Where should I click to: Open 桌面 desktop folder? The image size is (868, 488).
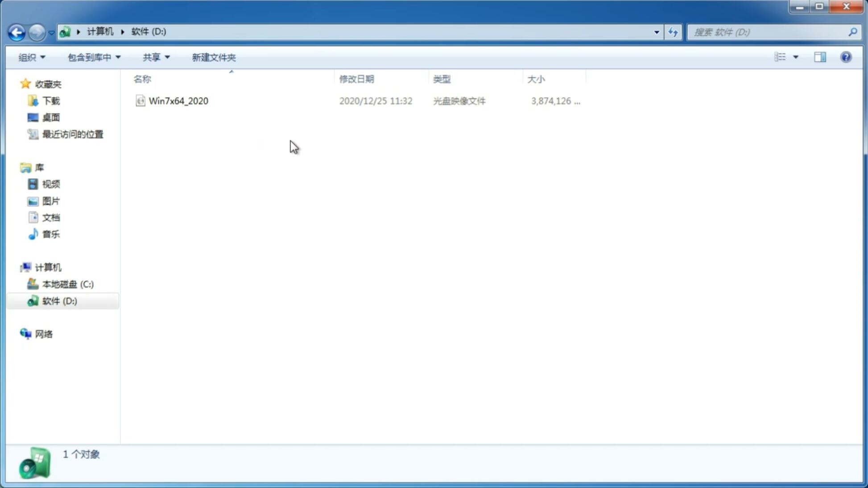[x=50, y=117]
